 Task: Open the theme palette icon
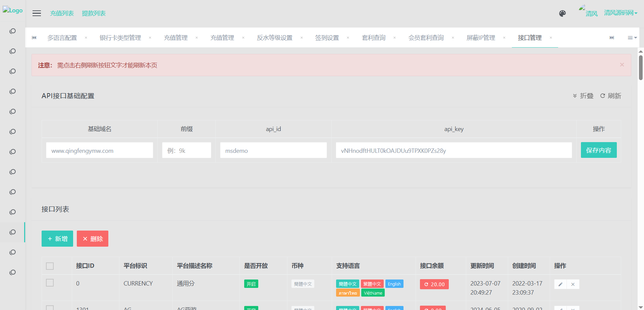[562, 13]
